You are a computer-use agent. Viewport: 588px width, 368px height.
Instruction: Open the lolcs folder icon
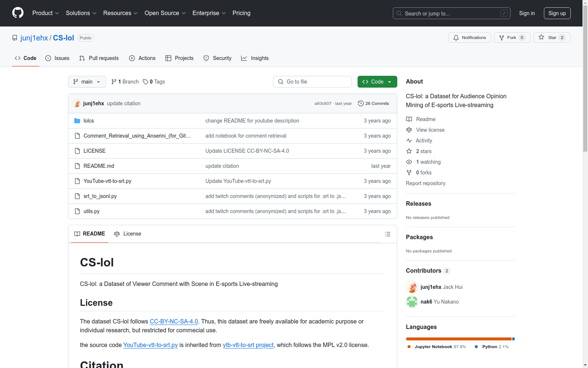(77, 121)
